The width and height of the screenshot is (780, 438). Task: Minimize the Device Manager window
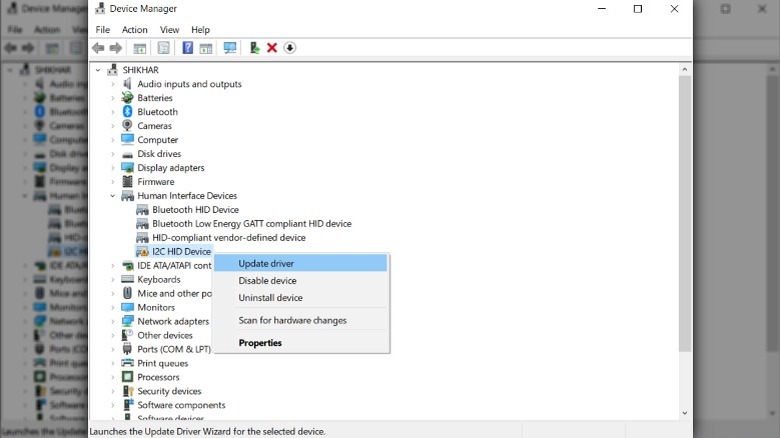(x=602, y=9)
